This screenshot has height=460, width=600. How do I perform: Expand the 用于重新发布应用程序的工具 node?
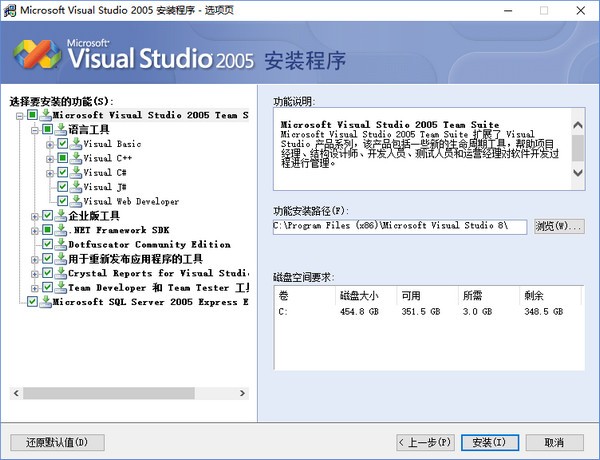(x=35, y=260)
